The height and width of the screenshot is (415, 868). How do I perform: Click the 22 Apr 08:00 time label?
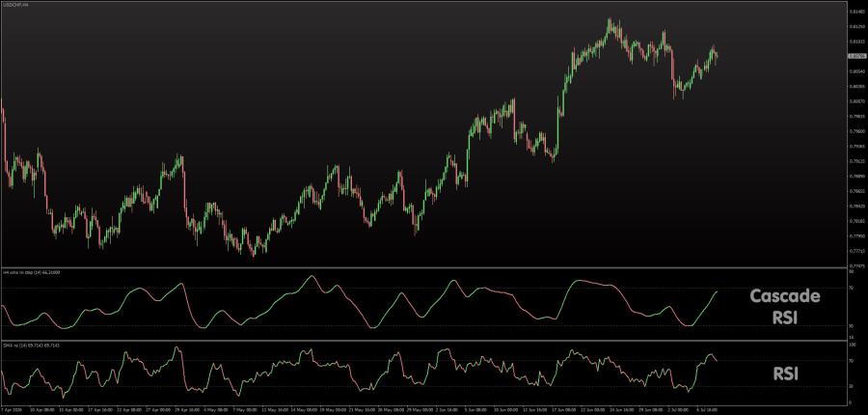coord(129,410)
